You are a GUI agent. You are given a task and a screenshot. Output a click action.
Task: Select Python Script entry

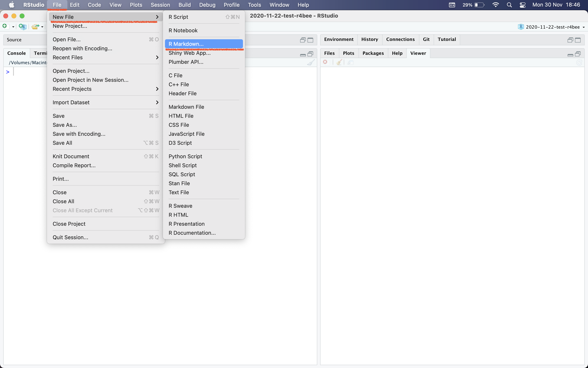(204, 156)
